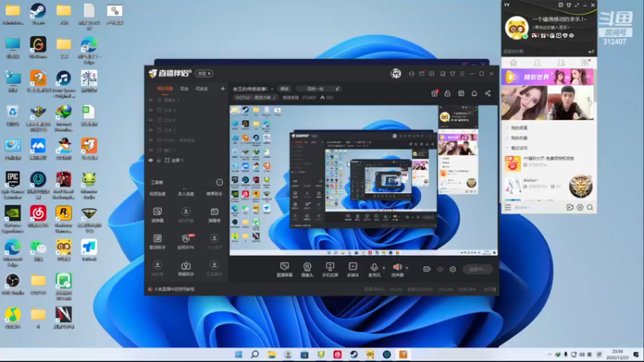Collapse the 工具箱 toolbox panel
Image resolution: width=644 pixels, height=362 pixels.
219,183
